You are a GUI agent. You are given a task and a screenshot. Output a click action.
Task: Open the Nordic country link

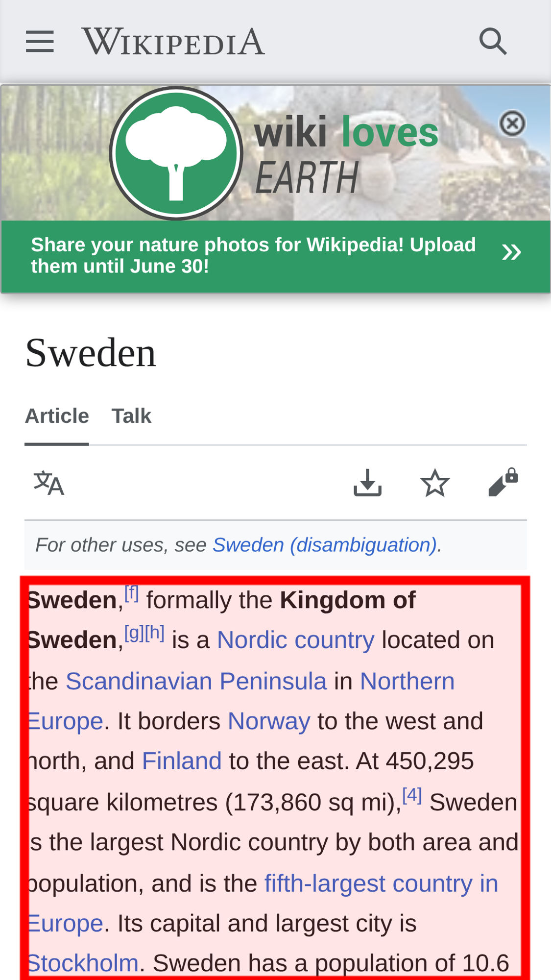(x=295, y=640)
